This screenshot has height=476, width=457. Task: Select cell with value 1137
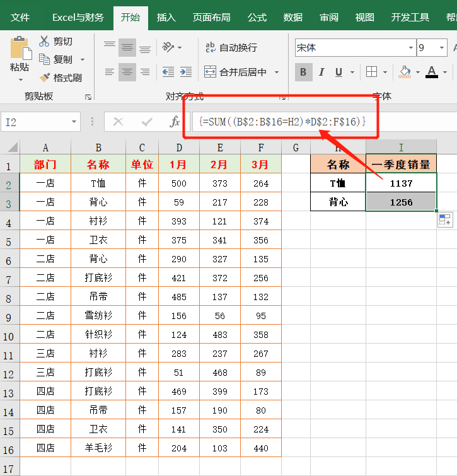[401, 183]
